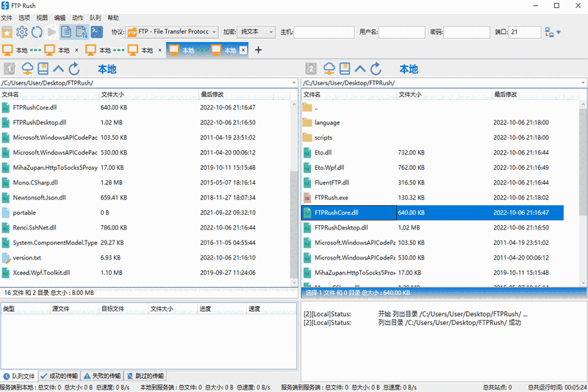Close the active third session tab

[x=243, y=50]
